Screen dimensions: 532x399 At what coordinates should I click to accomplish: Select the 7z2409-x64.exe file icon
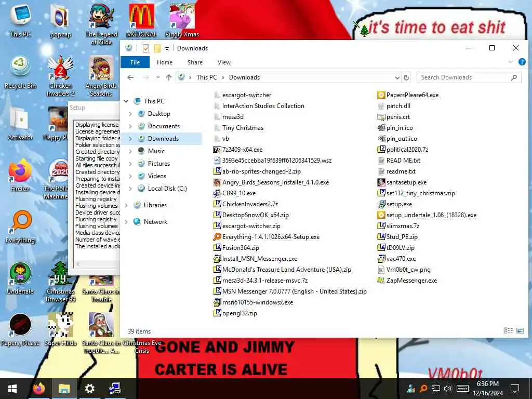pos(217,150)
